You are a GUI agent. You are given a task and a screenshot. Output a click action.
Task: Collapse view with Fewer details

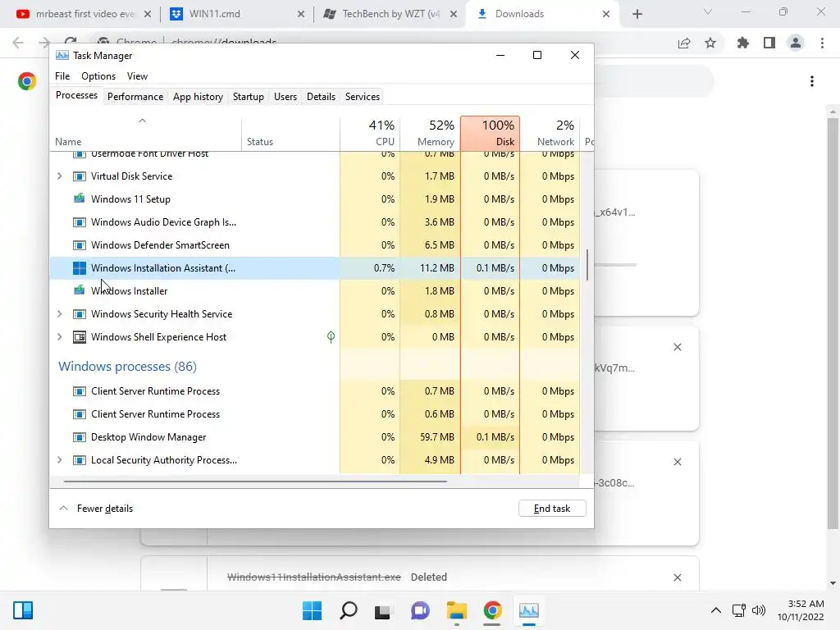96,509
